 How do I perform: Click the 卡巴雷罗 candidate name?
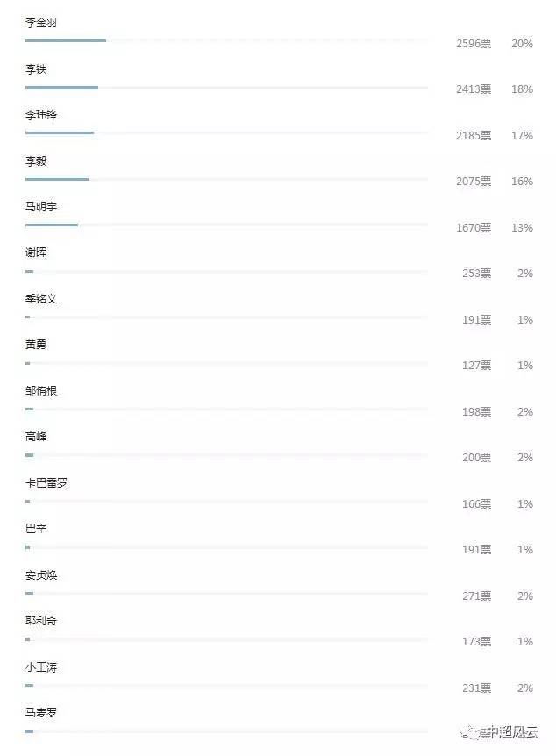[46, 483]
